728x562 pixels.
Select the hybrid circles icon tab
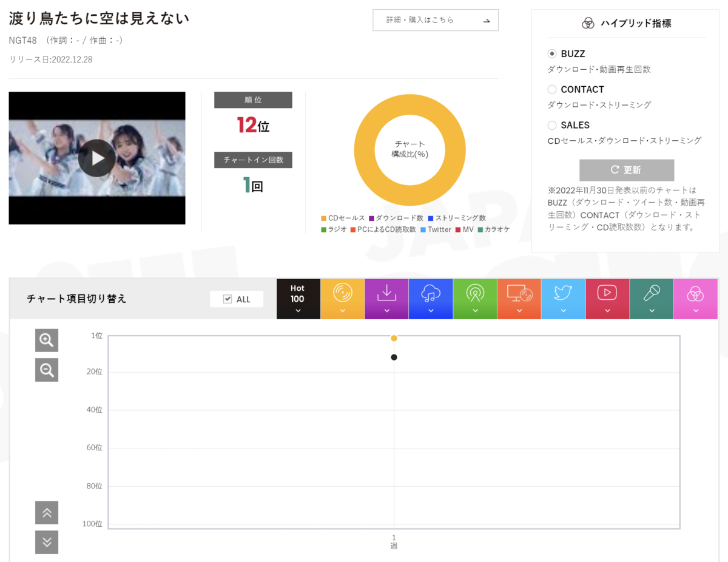[696, 299]
